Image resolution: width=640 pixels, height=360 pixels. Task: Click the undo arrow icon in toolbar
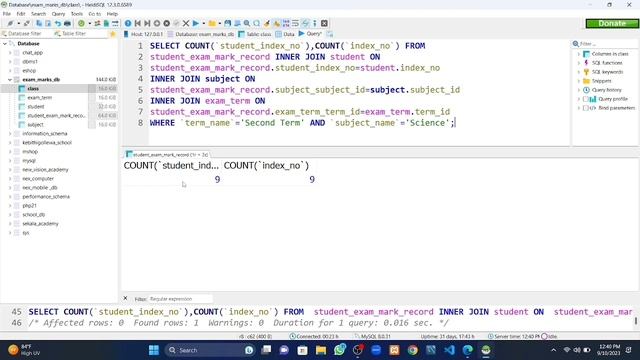[58, 23]
